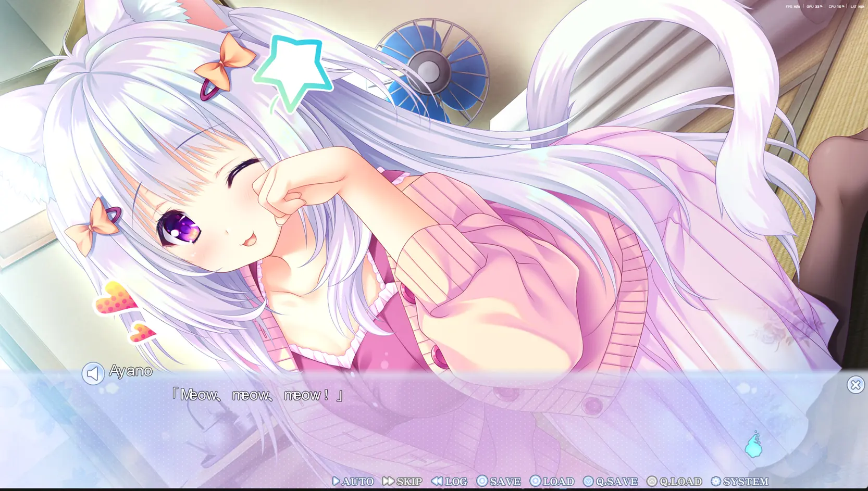Click the CPU 15% usage readout

coord(836,6)
